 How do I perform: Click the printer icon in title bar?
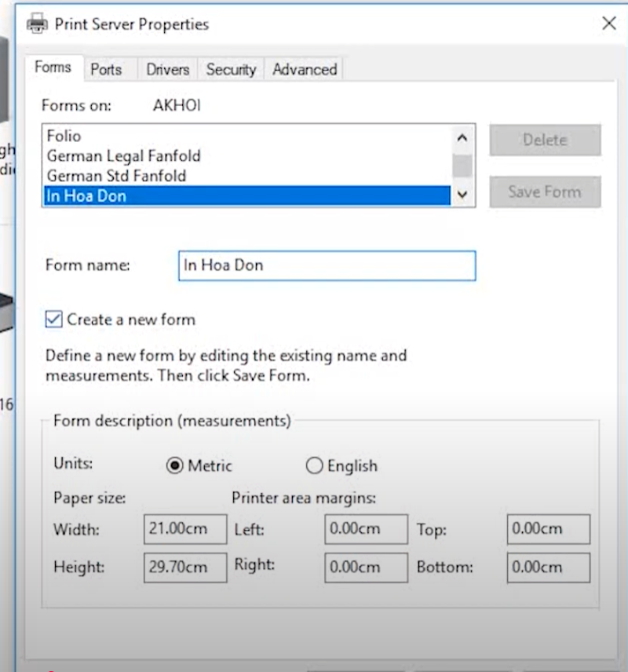point(37,24)
